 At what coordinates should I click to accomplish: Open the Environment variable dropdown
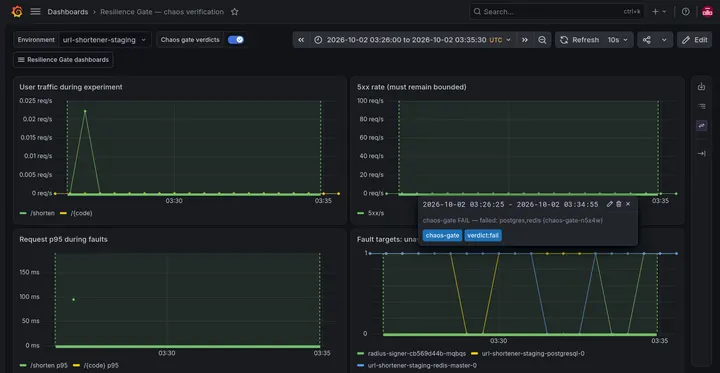[x=105, y=40]
